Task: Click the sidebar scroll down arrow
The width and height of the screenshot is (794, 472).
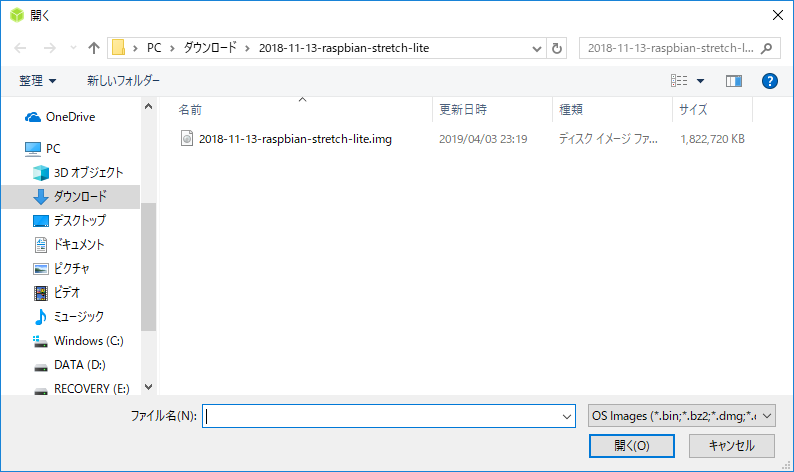Action: (x=148, y=387)
